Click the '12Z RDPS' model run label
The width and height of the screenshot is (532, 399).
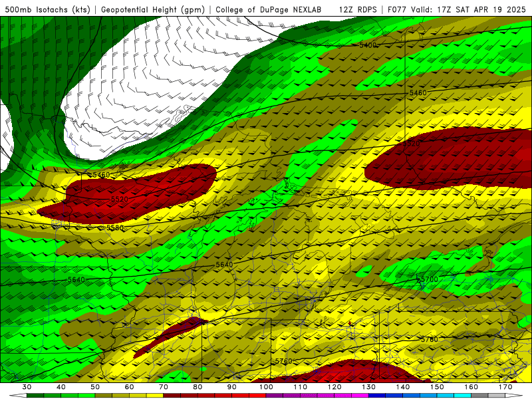click(358, 9)
